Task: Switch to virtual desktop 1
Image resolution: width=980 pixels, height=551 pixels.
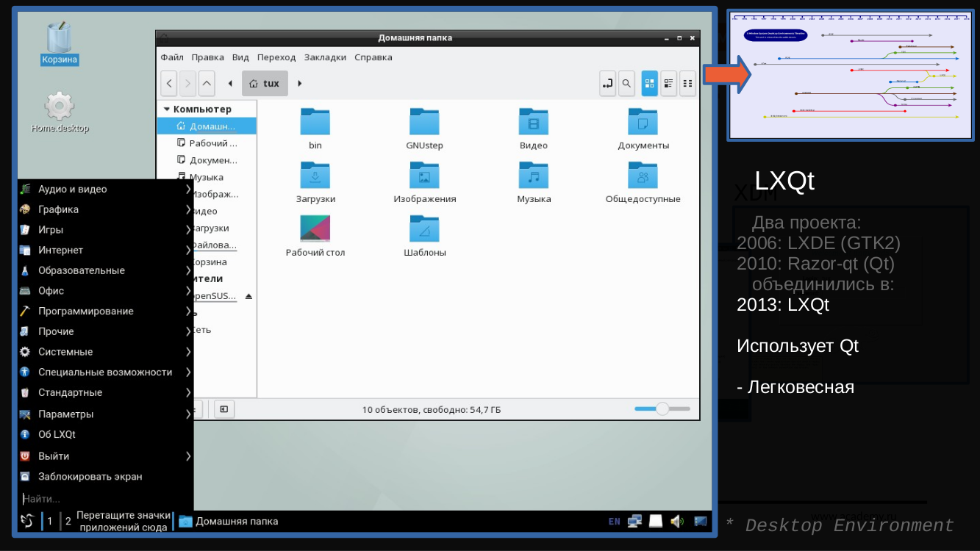Action: click(x=50, y=521)
